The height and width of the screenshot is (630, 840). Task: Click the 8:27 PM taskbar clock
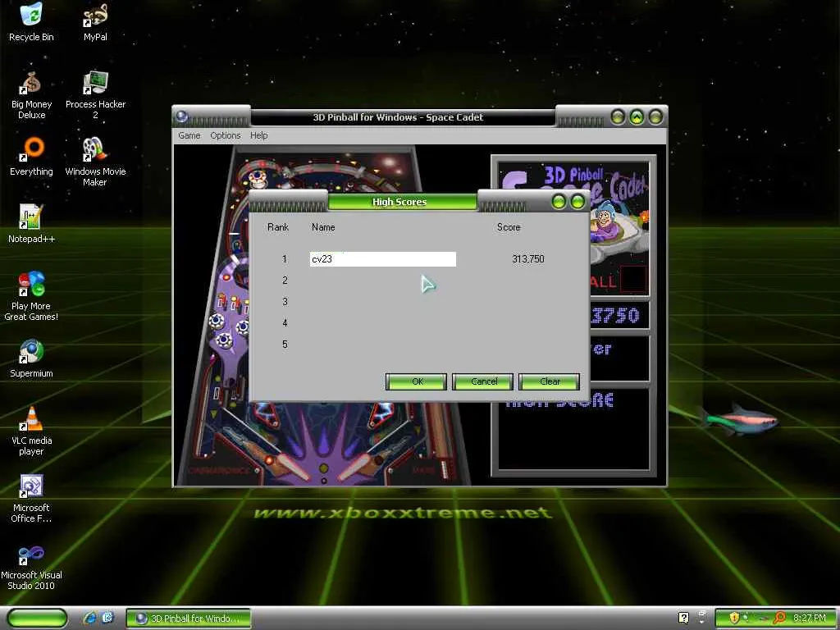(809, 618)
